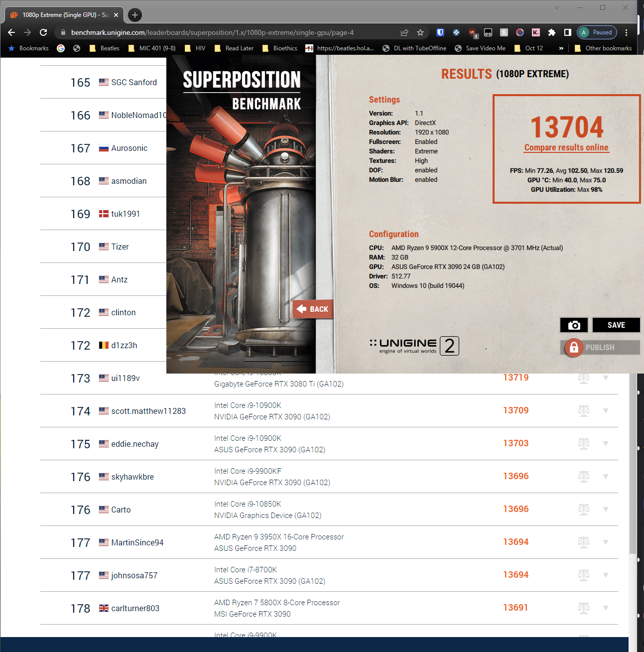
Task: Click the Paused profile button
Action: click(x=597, y=32)
